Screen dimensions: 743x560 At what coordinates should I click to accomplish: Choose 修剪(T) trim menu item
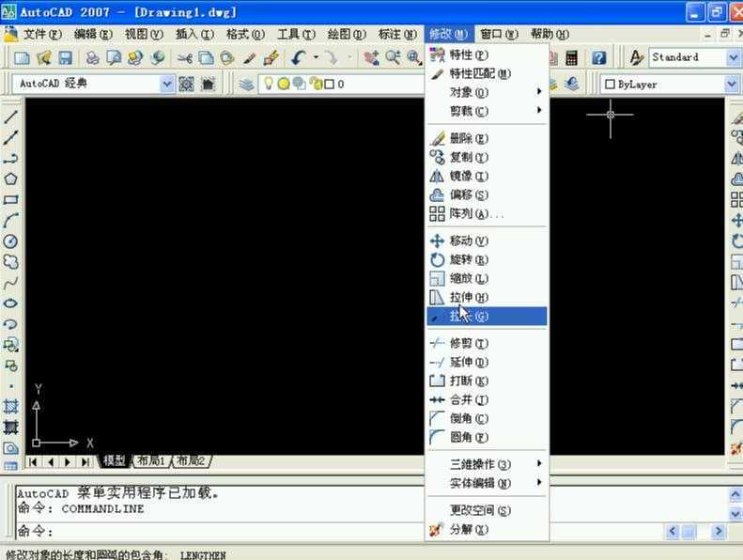point(487,343)
